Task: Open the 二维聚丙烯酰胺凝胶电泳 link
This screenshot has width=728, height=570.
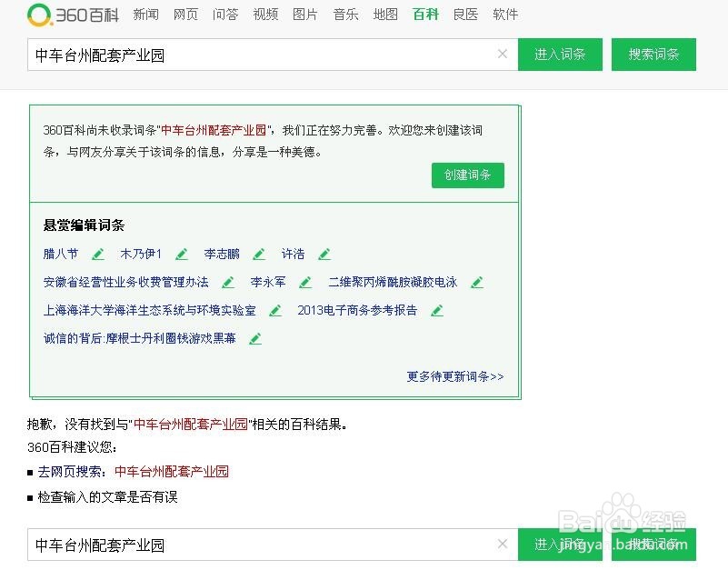Action: coord(393,283)
